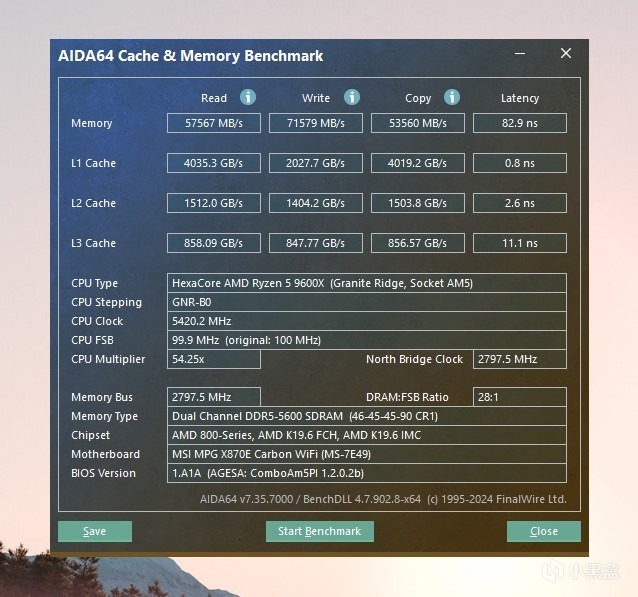Click Chipset AMD 800-Series field
Image resolution: width=638 pixels, height=597 pixels.
point(367,435)
